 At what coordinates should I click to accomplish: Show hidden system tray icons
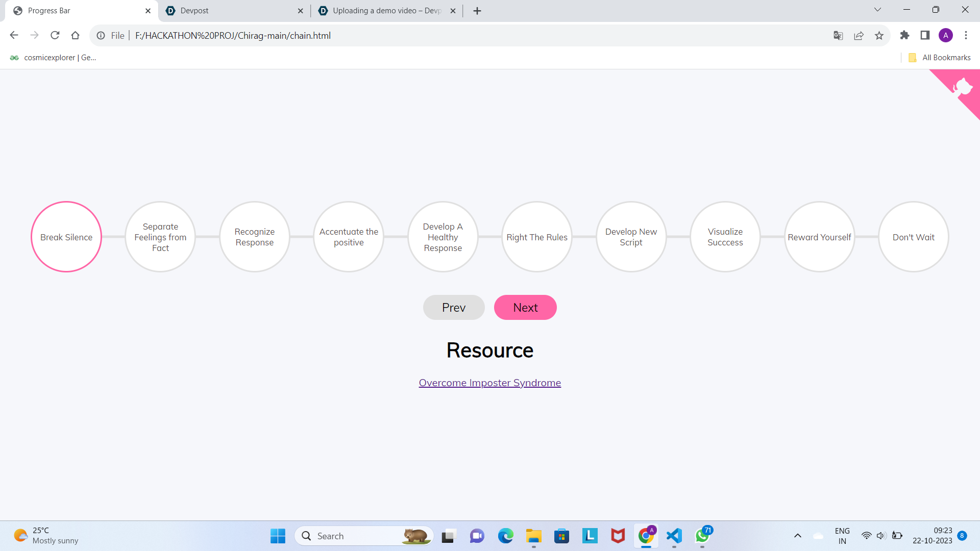(797, 536)
